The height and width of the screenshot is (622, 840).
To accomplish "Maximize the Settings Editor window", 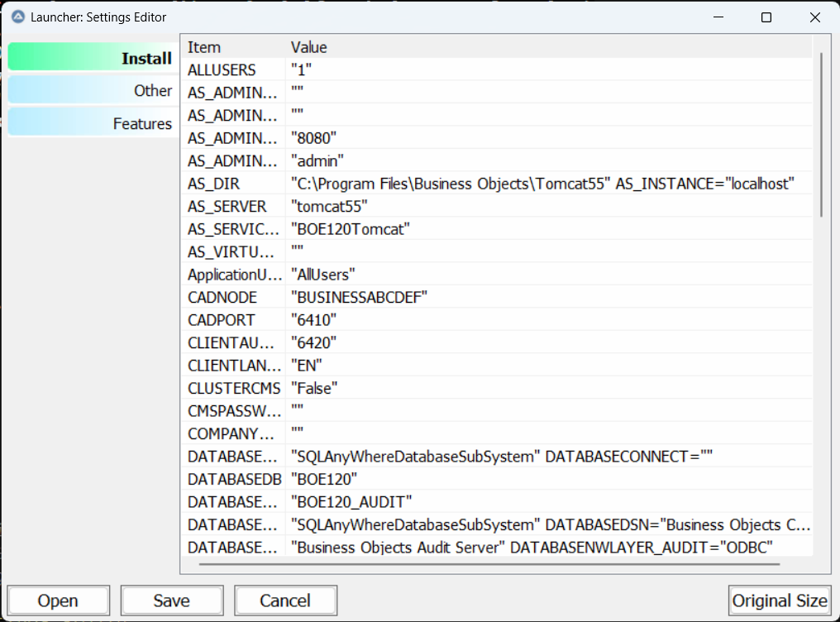I will coord(766,17).
